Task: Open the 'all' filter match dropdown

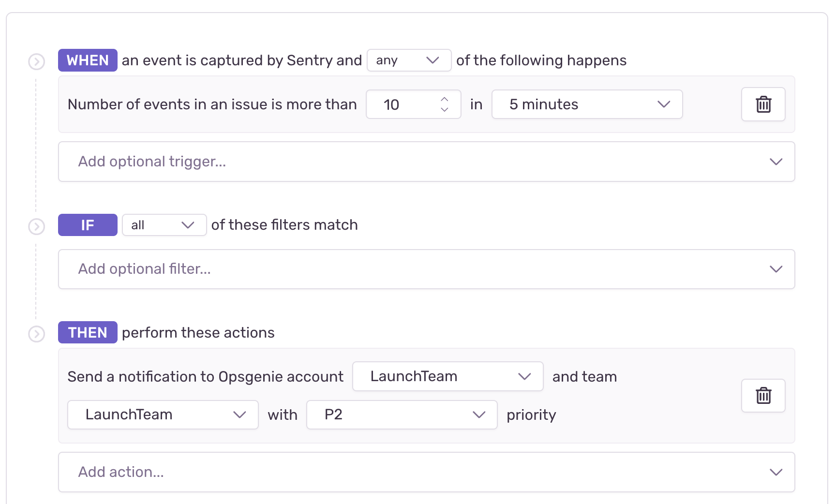Action: click(164, 225)
